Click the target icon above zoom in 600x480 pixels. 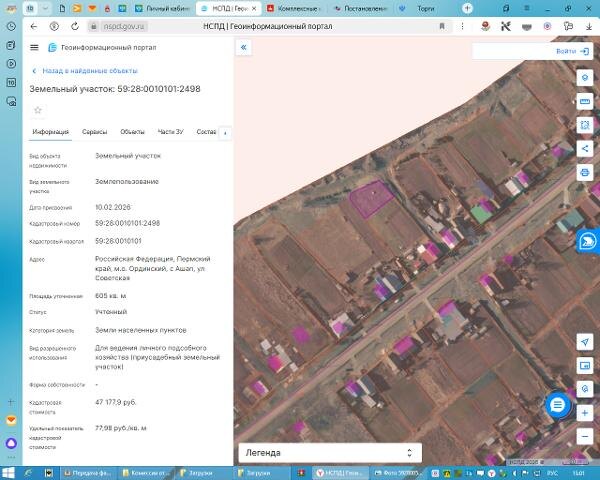584,389
